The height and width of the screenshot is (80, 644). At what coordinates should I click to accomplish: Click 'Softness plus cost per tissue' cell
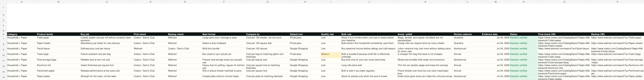click(107, 50)
